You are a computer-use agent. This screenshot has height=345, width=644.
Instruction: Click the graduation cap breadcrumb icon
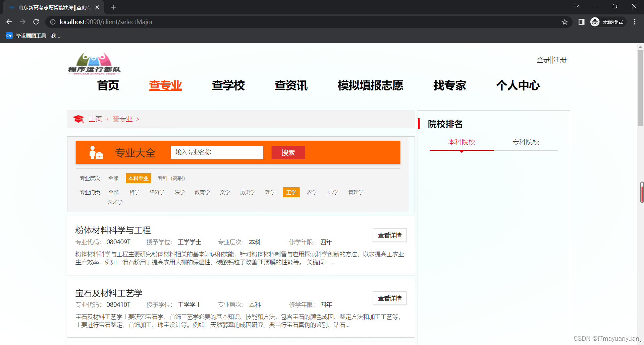point(78,119)
